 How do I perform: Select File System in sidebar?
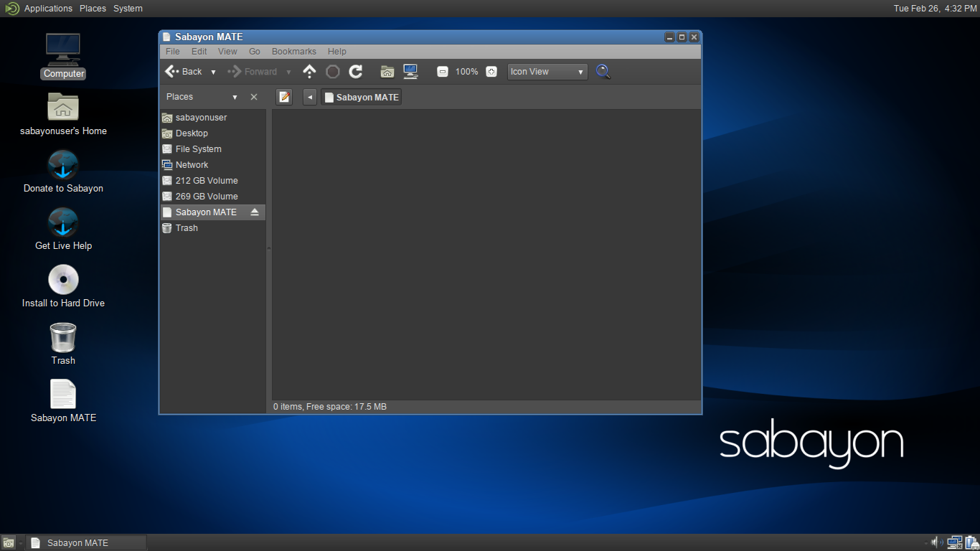[x=212, y=149]
